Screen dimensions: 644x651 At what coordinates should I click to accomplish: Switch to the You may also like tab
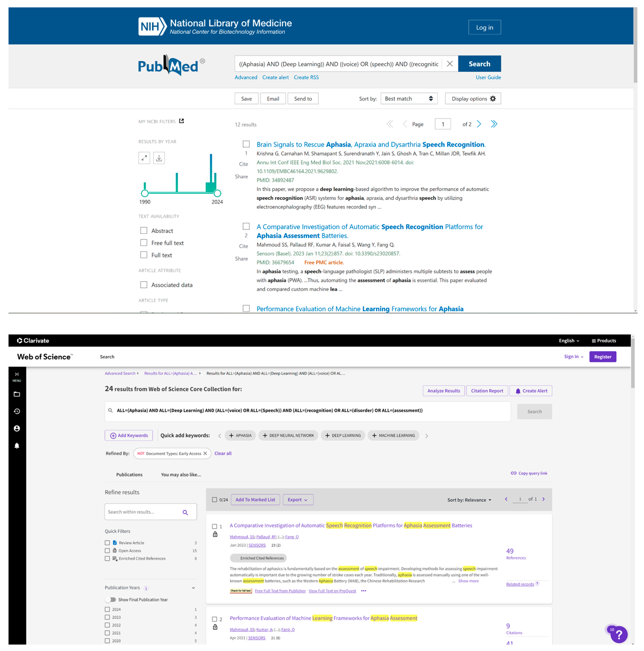point(181,474)
